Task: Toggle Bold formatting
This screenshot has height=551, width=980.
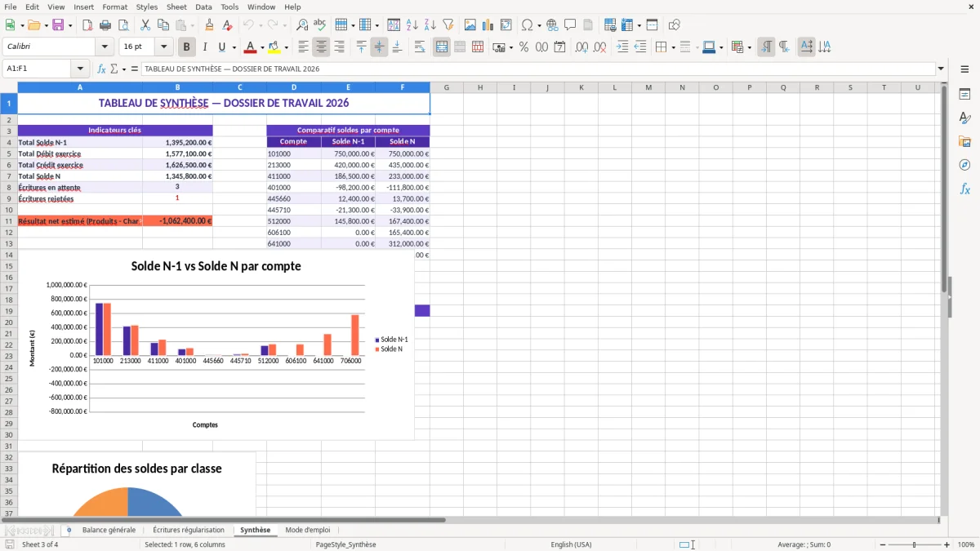Action: [x=187, y=47]
